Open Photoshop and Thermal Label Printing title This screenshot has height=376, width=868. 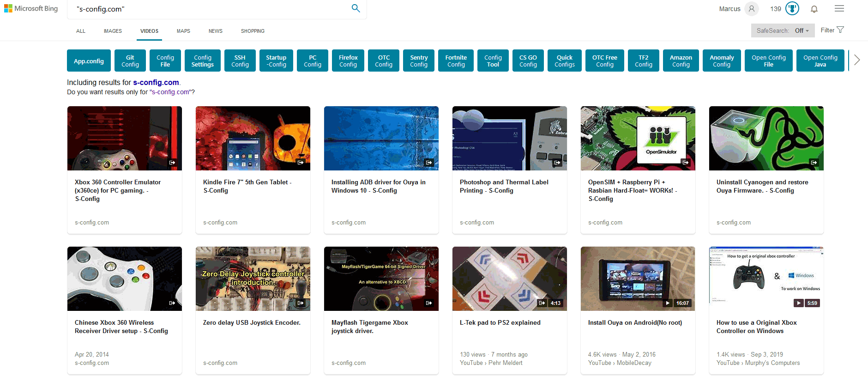[x=504, y=186]
